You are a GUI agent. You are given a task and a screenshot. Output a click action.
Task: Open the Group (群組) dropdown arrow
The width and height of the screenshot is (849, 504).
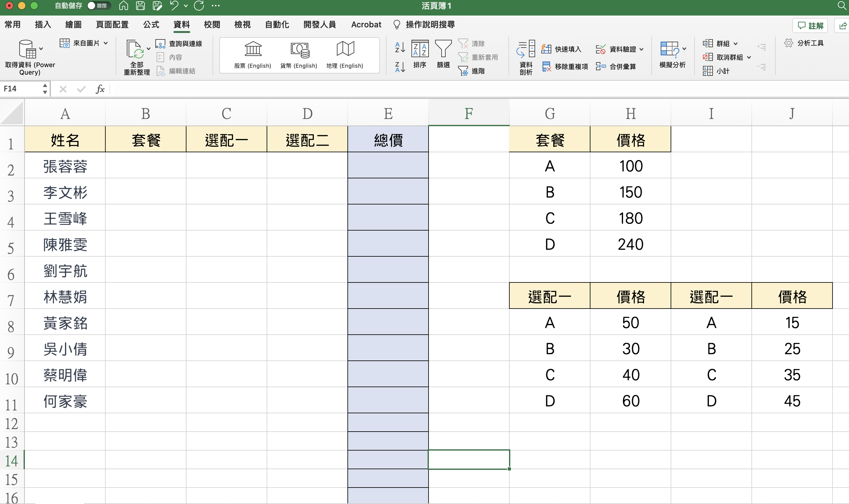pos(736,44)
